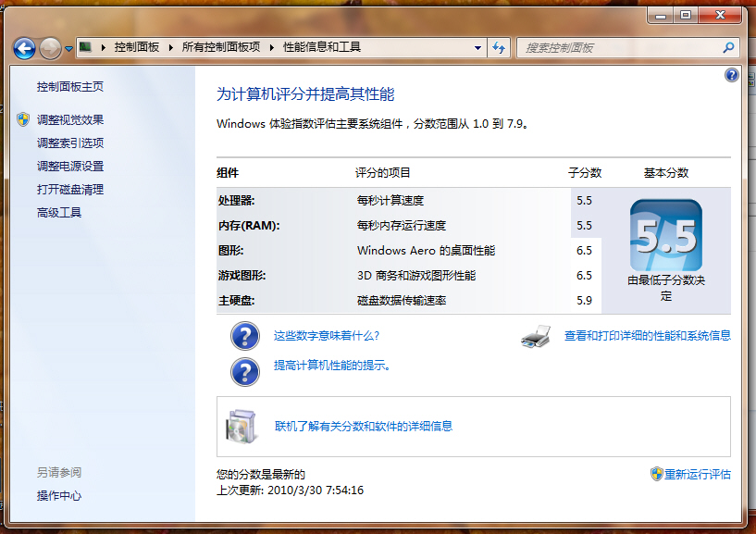
Task: Refresh the page with the refresh icon
Action: 499,48
